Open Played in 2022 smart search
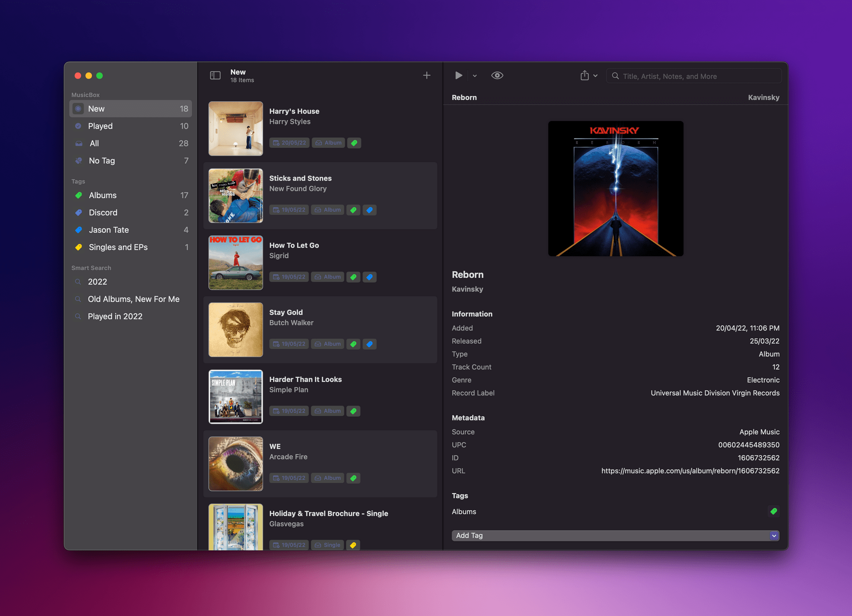The height and width of the screenshot is (616, 852). point(131,317)
